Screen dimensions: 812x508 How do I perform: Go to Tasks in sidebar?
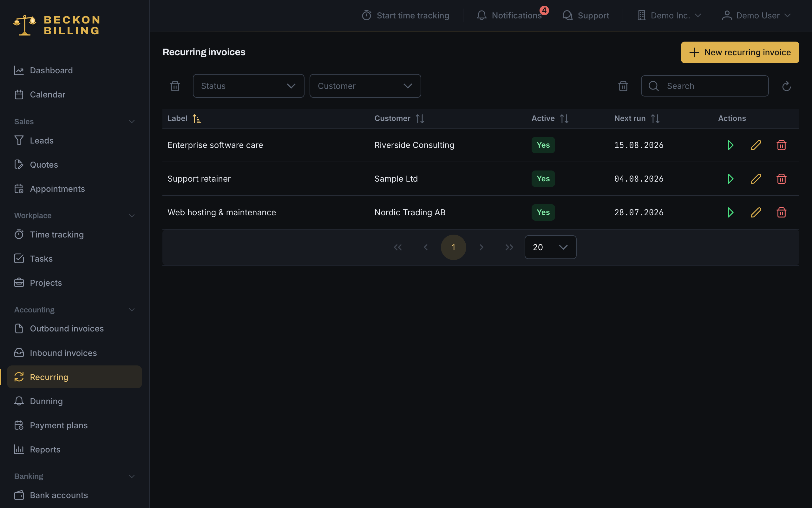click(75, 259)
